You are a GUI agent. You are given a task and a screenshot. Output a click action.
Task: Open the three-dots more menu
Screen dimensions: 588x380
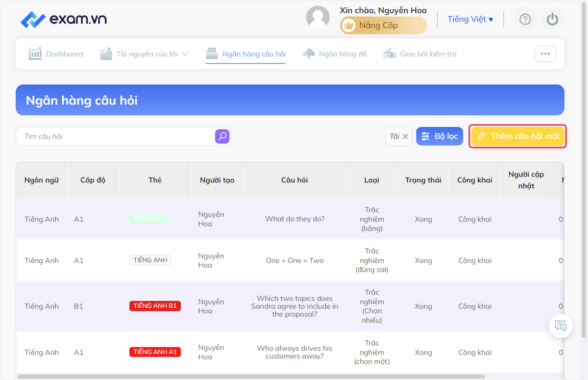545,54
